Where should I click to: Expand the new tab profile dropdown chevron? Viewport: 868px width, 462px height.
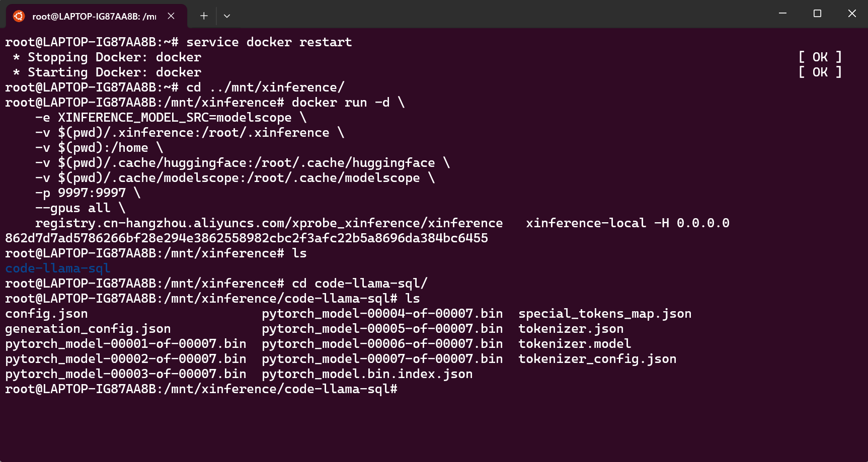click(x=227, y=16)
